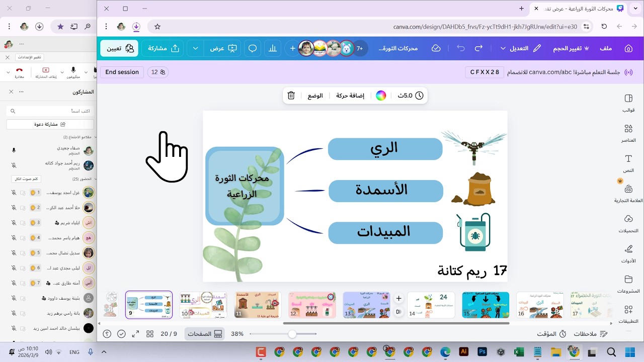Viewport: 644px width, 362px height.
Task: Open the عرض present dropdown arrow
Action: point(195,48)
